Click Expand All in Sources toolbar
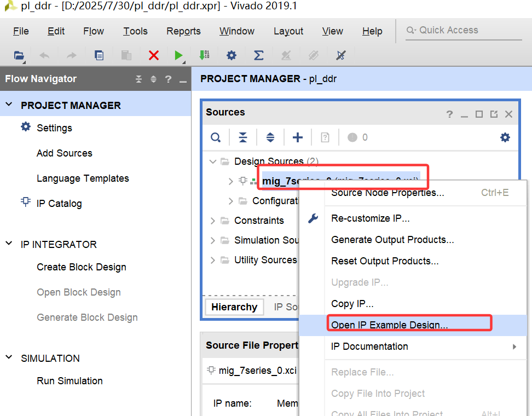The image size is (532, 416). pos(270,137)
